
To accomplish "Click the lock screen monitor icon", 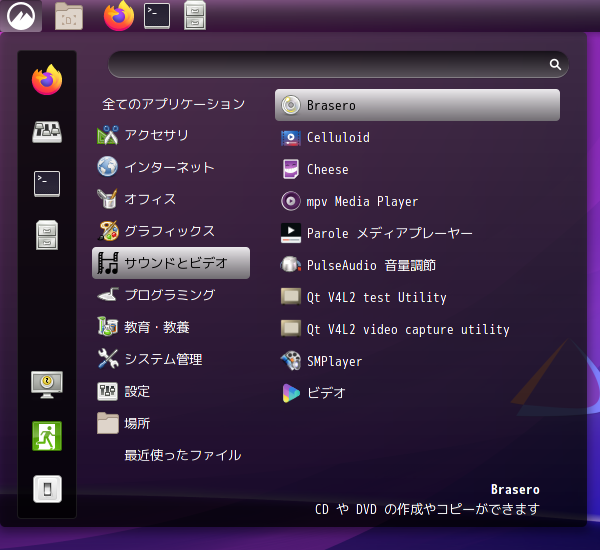I will 47,385.
